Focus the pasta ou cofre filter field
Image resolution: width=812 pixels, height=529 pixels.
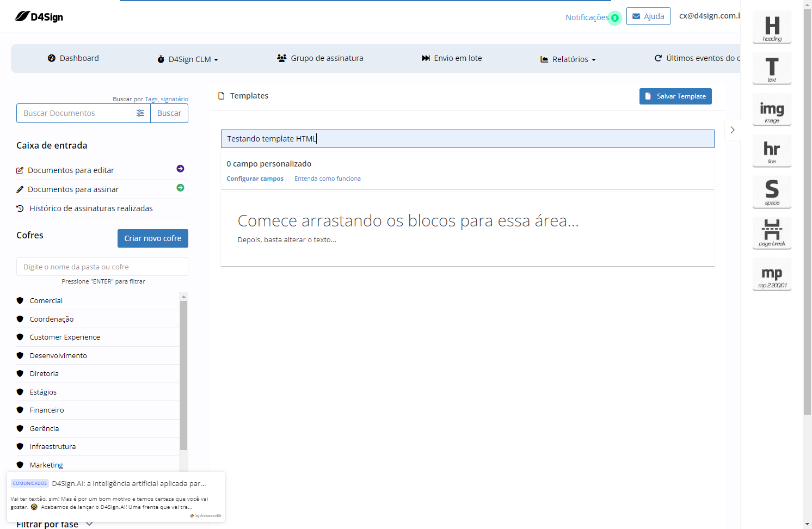pos(102,267)
